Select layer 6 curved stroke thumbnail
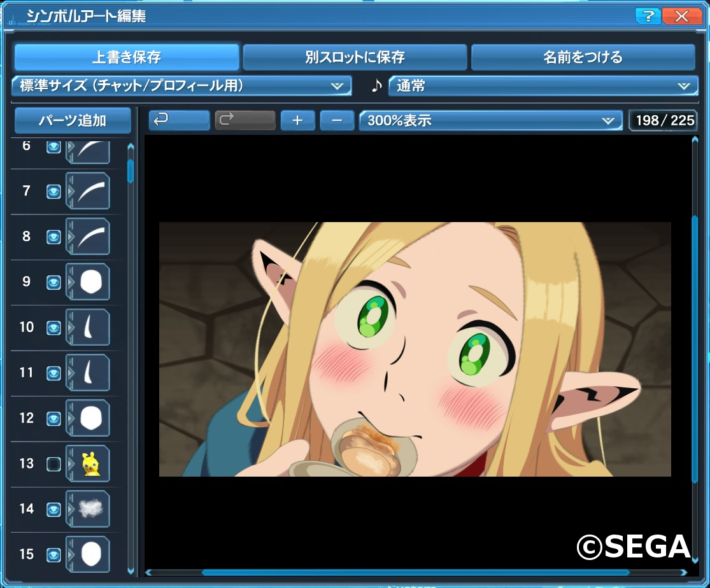 pos(89,151)
